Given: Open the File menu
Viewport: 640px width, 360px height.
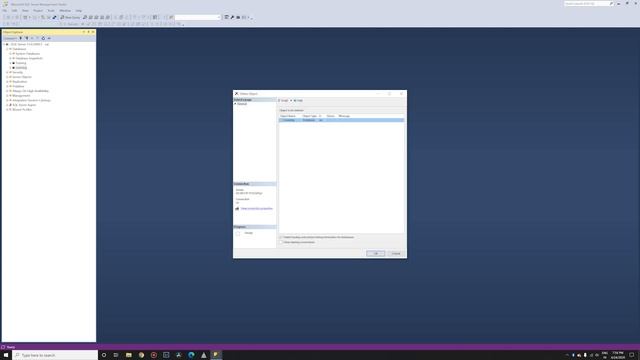Looking at the screenshot, I should click(x=4, y=11).
